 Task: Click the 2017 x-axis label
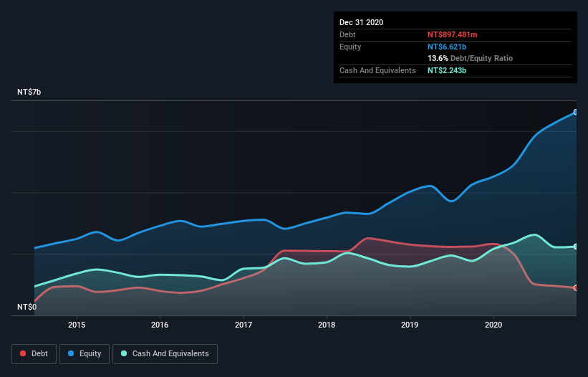(244, 325)
